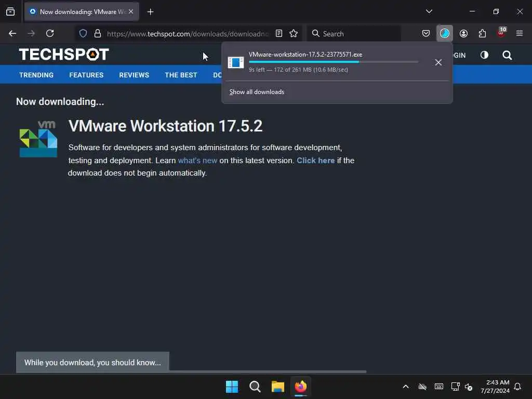The image size is (532, 399).
Task: Close the 'Now downloading: VMware' tab
Action: pos(131,11)
